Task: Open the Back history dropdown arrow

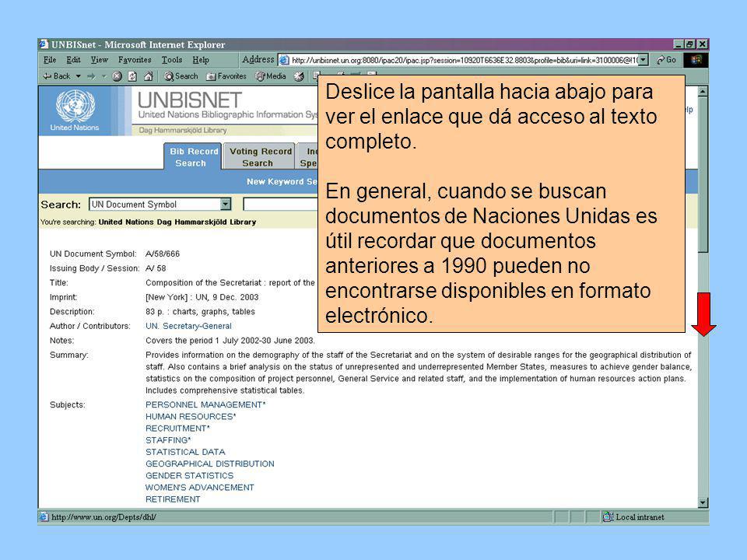Action: click(x=78, y=76)
